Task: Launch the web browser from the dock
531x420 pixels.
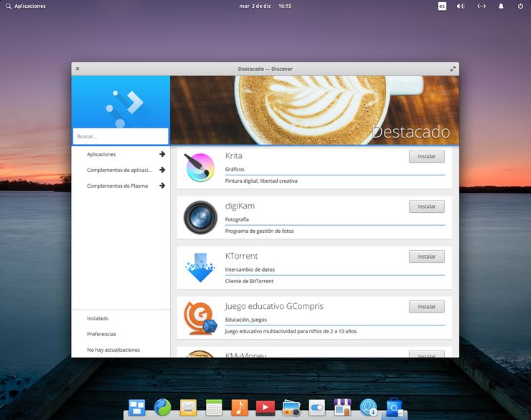Action: coord(163,407)
